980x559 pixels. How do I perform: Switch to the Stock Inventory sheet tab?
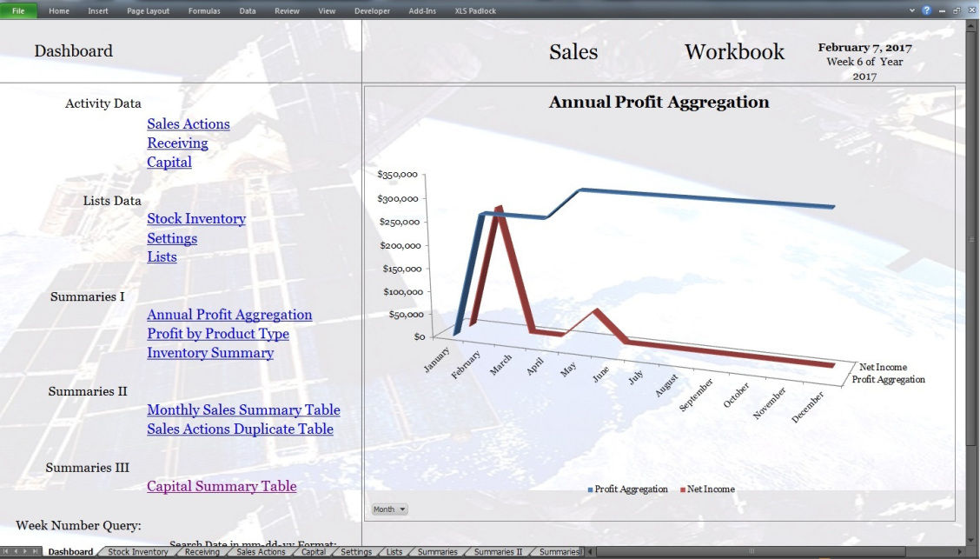point(138,552)
